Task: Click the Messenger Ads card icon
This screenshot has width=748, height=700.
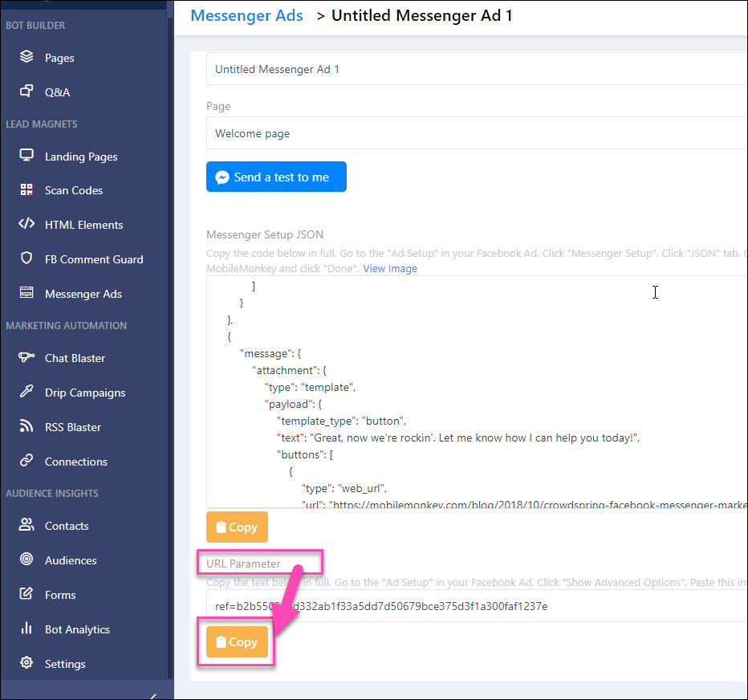Action: [x=26, y=293]
